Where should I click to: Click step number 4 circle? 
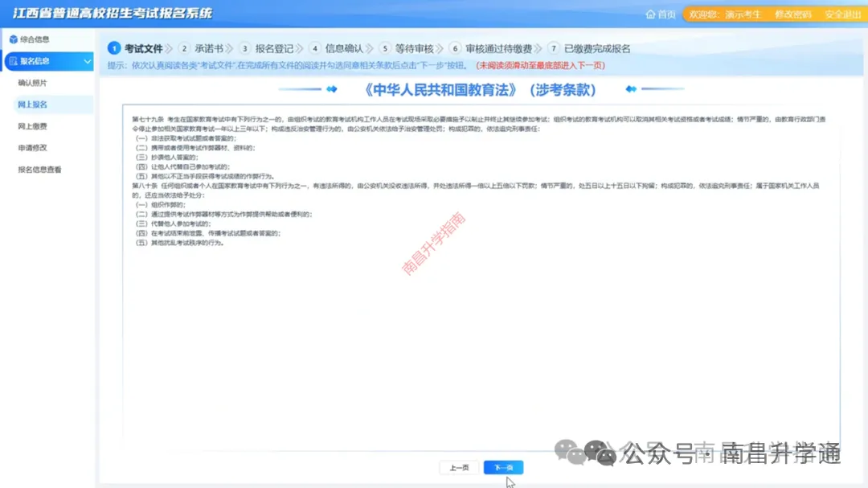click(x=315, y=49)
